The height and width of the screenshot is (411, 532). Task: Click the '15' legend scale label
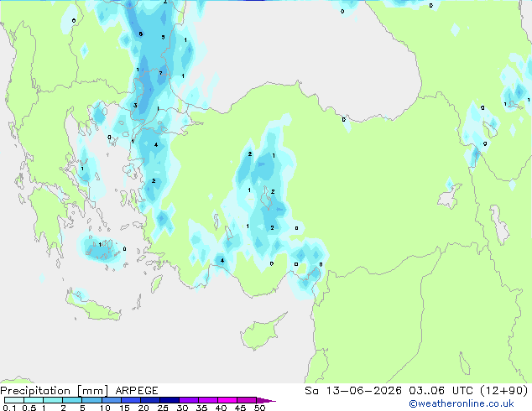pyautogui.click(x=124, y=408)
